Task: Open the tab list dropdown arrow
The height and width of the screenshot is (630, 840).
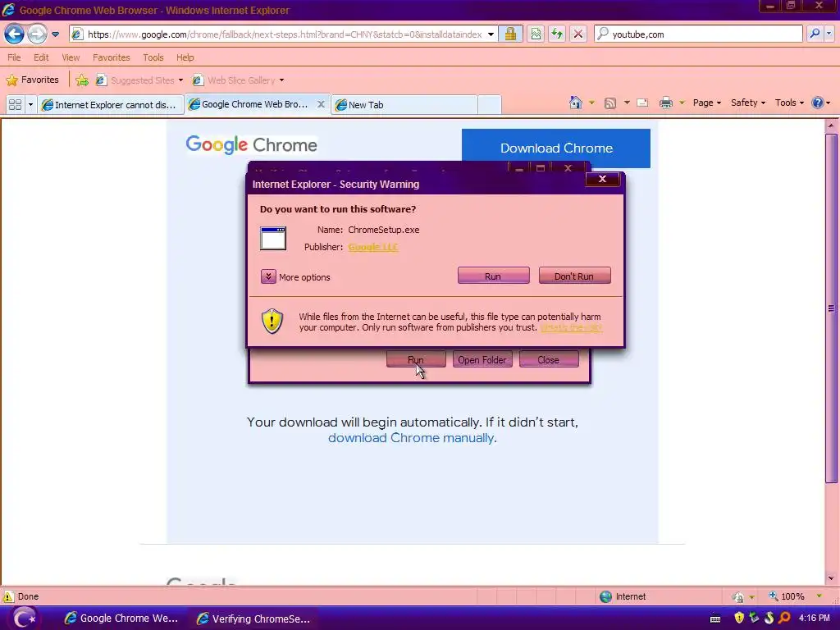Action: (30, 104)
